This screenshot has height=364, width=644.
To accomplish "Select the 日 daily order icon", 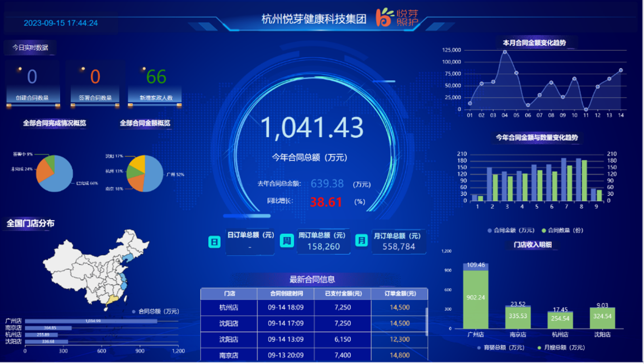I will pos(214,242).
